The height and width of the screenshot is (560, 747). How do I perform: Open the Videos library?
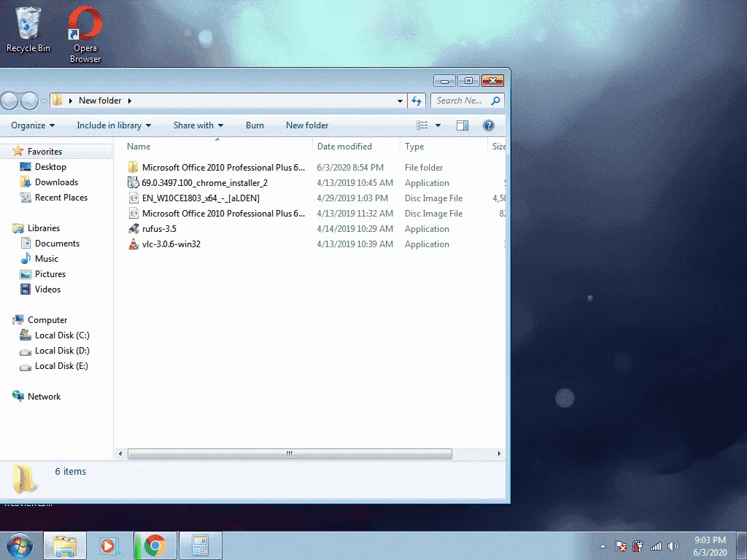pyautogui.click(x=47, y=289)
